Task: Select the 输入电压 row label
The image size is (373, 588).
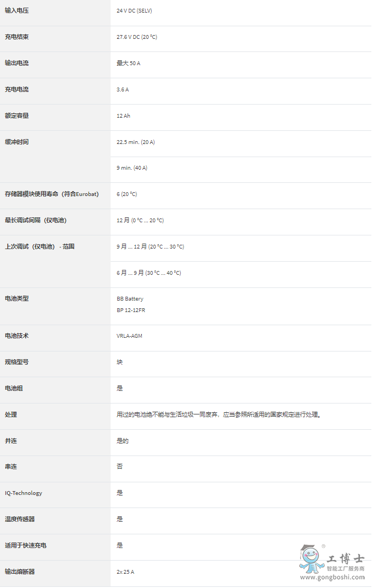Action: (x=17, y=10)
